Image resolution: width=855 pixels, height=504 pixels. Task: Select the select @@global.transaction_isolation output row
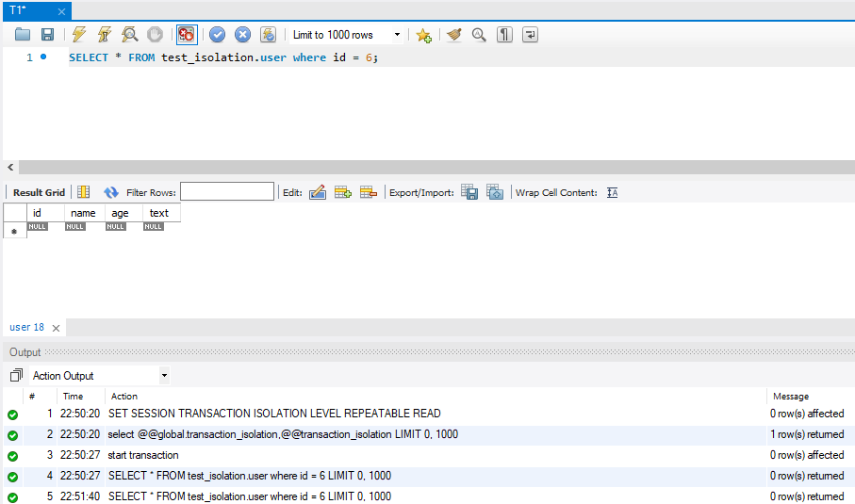point(429,434)
